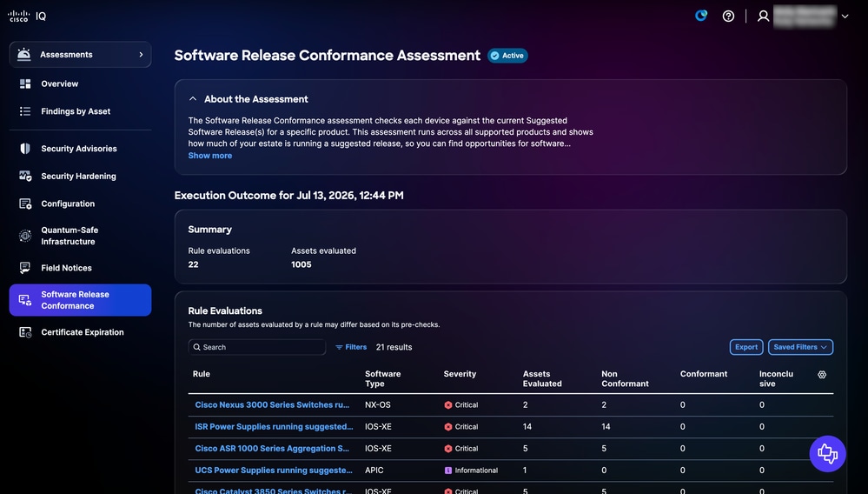
Task: Click Critical icon in ASR 1000 row
Action: (448, 449)
